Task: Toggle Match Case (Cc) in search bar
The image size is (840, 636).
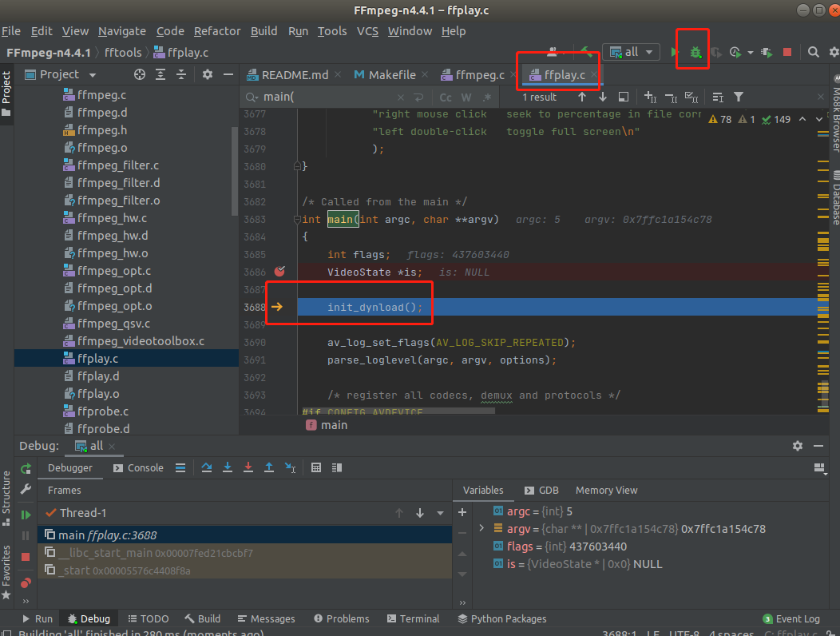Action: click(x=446, y=97)
